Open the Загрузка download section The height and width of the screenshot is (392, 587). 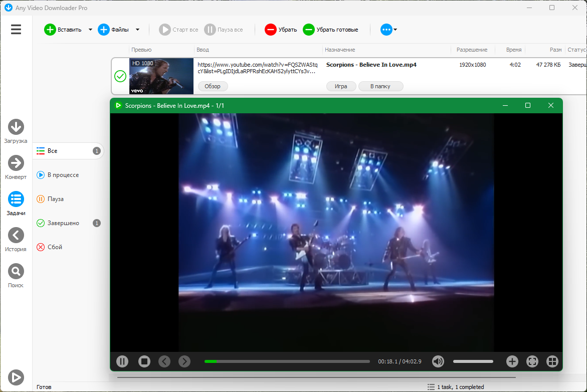point(16,127)
